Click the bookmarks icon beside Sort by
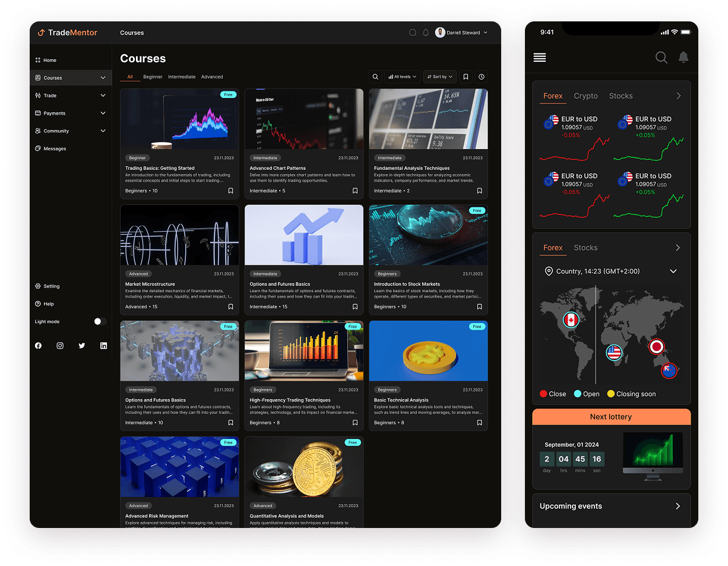Viewport: 728px width, 566px height. [x=466, y=77]
